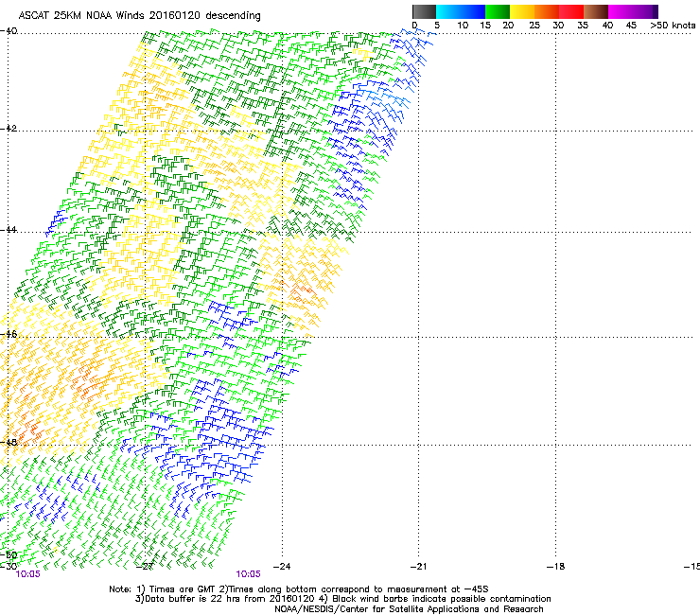Click the 'Times are GMT' note line
Image resolution: width=700 pixels, height=615 pixels.
298,589
